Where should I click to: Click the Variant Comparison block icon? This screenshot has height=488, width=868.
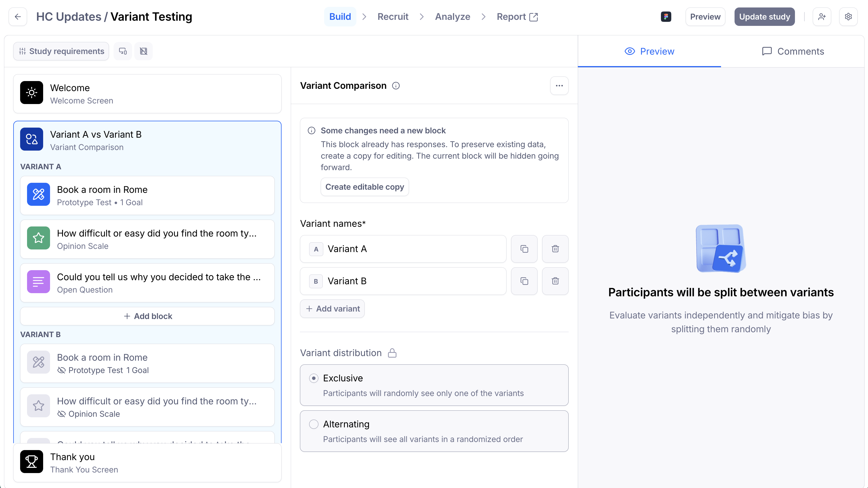pyautogui.click(x=32, y=139)
